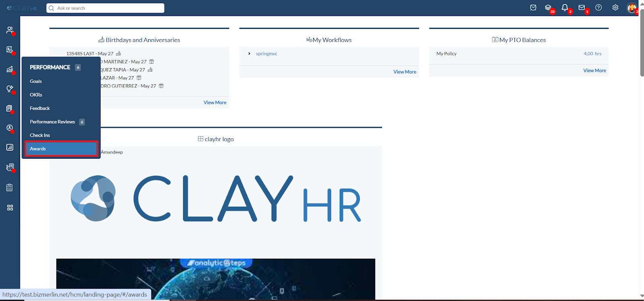644x301 pixels.
Task: Click View More under My Workflows
Action: coord(405,72)
